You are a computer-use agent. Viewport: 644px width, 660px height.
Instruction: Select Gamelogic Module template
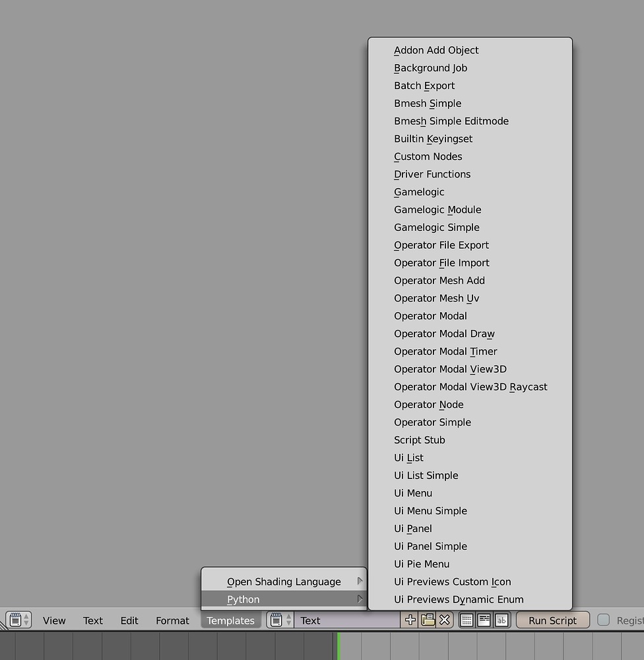click(x=470, y=209)
